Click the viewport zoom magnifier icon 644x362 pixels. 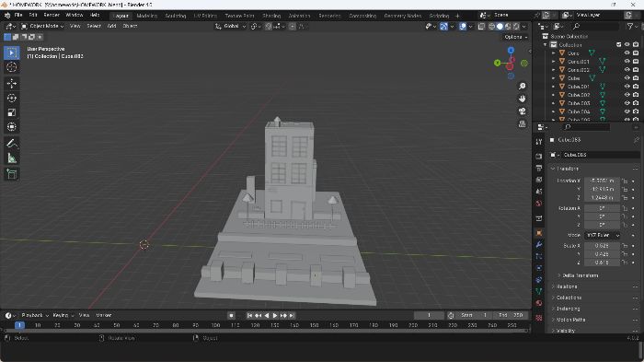click(522, 86)
